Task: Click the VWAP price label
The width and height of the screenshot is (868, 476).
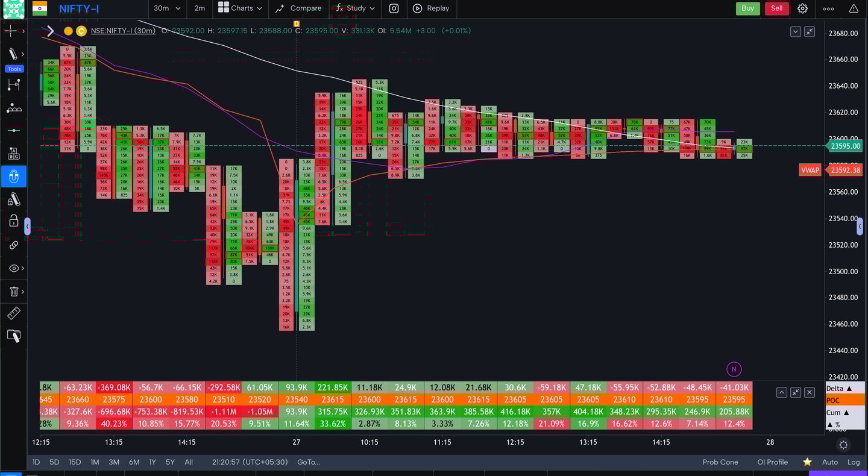Action: (810, 170)
